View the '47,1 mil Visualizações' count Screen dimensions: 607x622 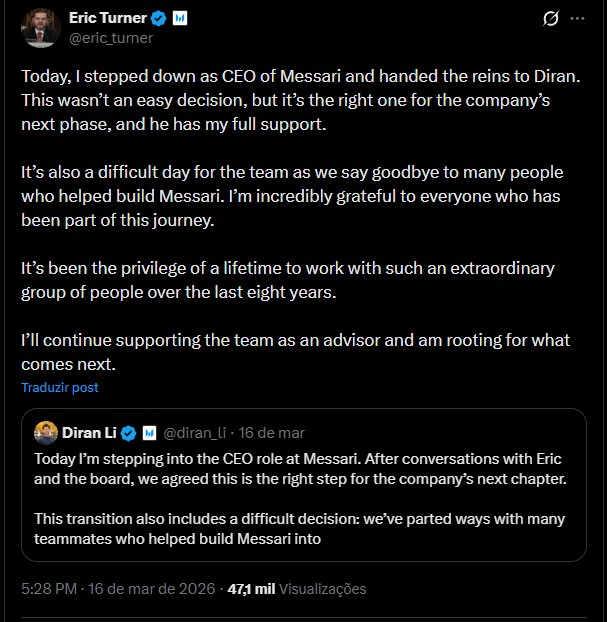tap(297, 589)
